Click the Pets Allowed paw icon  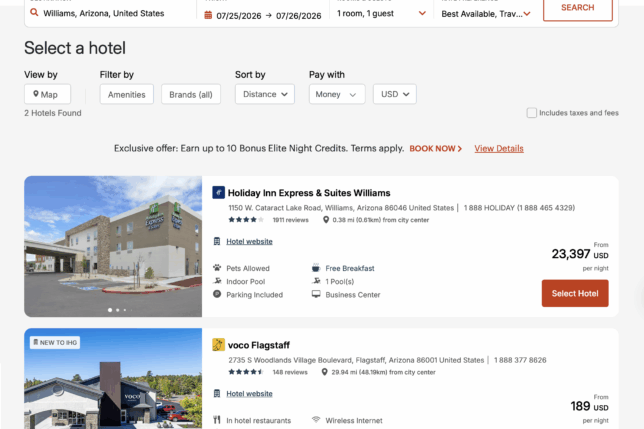pyautogui.click(x=217, y=268)
